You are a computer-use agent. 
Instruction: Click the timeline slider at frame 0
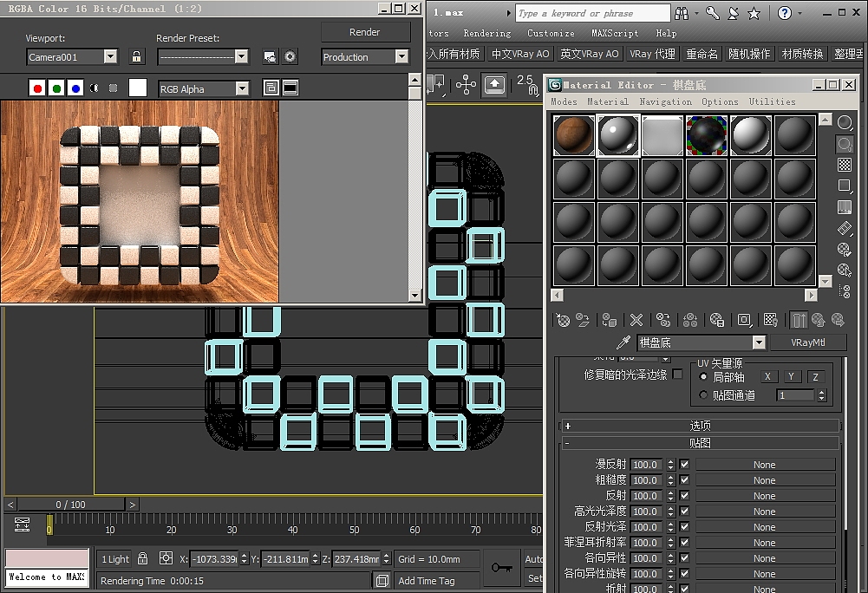coord(49,524)
